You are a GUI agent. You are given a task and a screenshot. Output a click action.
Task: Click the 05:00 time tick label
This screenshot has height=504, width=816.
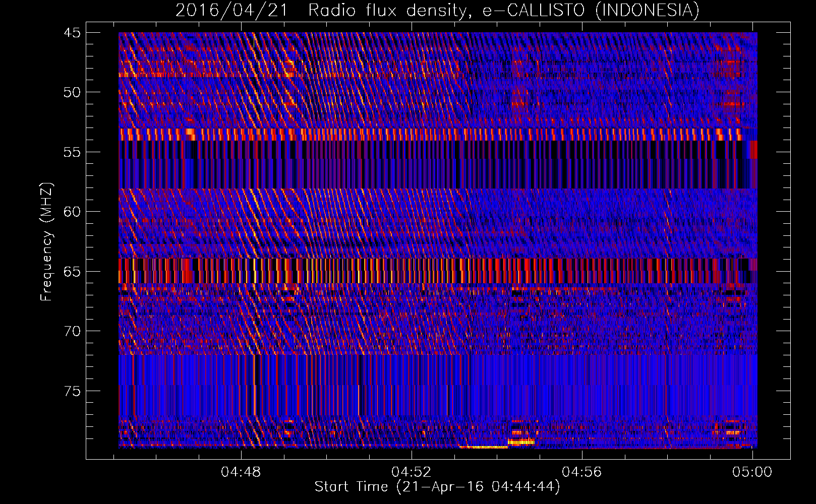(752, 472)
